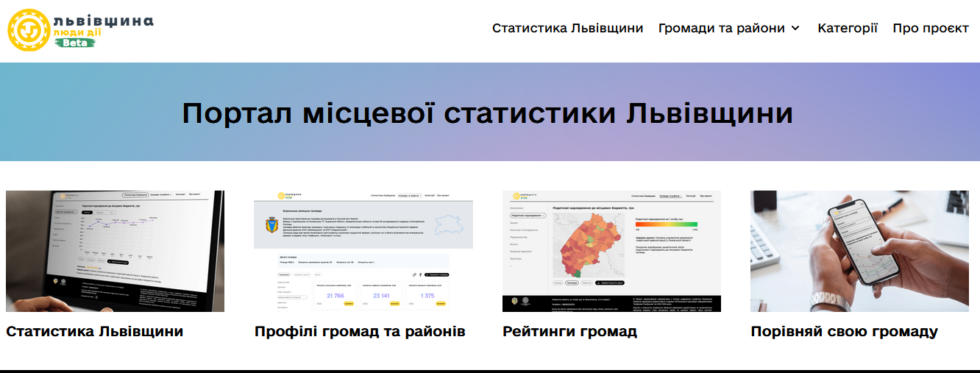Expand the chevron next to Громади та райони
Viewport: 980px width, 373px height.
click(x=795, y=29)
